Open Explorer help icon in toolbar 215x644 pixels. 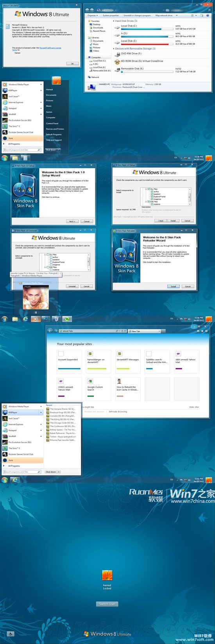tap(207, 15)
